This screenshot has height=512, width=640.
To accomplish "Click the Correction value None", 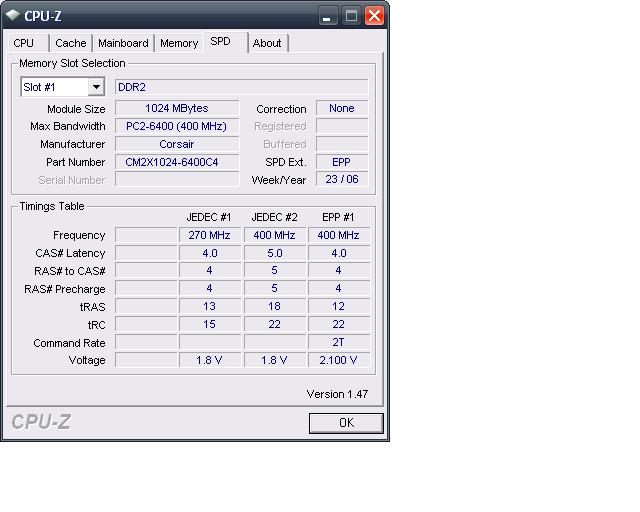I will click(x=342, y=108).
